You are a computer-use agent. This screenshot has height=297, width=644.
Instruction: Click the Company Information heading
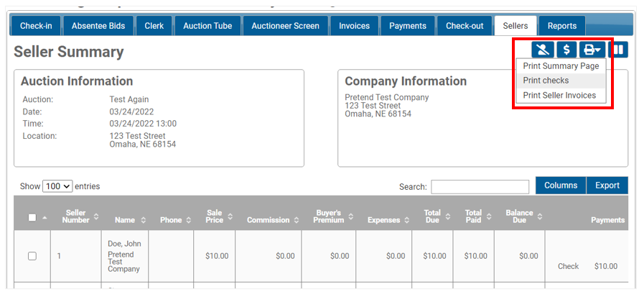coord(406,81)
